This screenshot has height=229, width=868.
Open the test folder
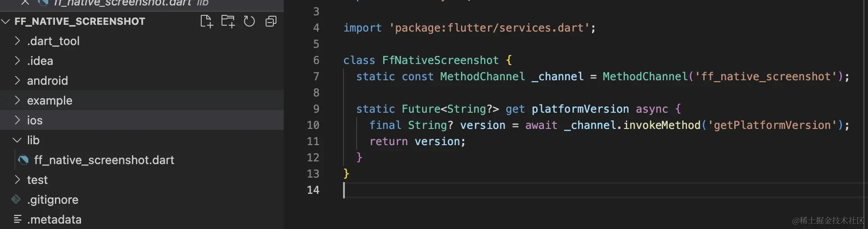pos(37,180)
